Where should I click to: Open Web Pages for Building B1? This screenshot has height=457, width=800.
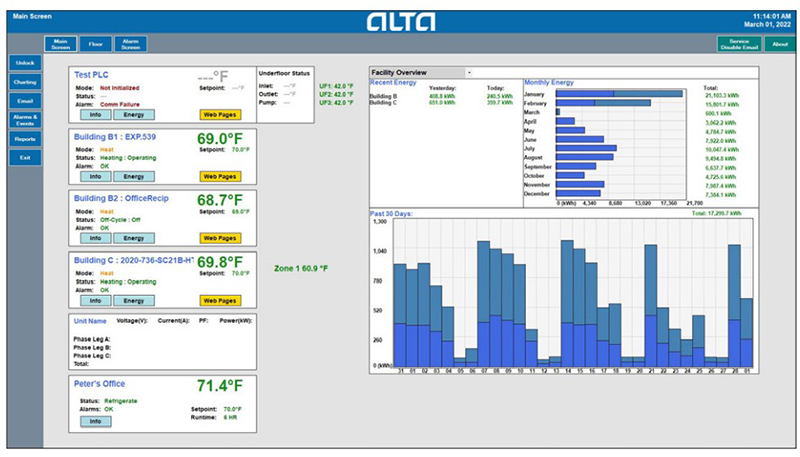click(220, 176)
